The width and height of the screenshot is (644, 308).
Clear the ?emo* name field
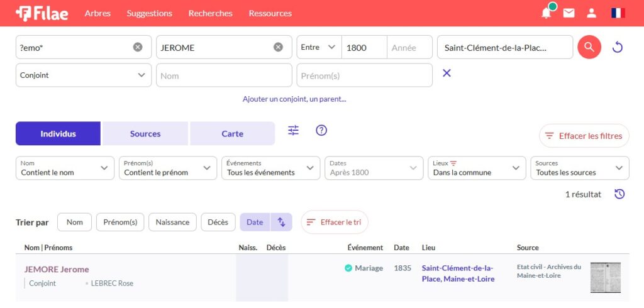point(138,47)
